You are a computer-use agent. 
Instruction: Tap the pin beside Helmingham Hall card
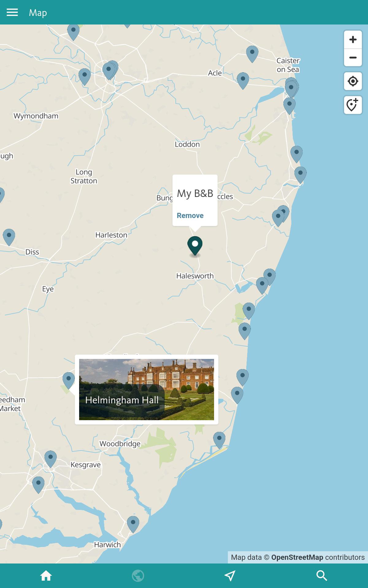pyautogui.click(x=68, y=380)
